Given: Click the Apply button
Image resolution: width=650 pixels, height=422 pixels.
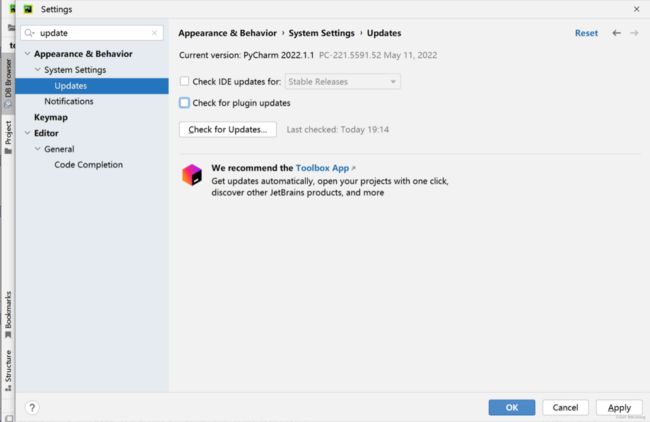Looking at the screenshot, I should coord(619,407).
